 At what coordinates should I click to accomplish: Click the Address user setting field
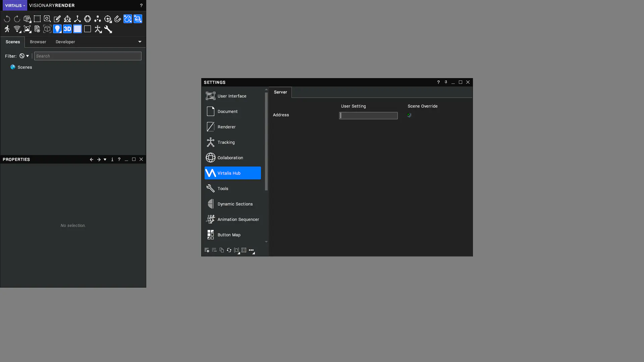click(368, 116)
